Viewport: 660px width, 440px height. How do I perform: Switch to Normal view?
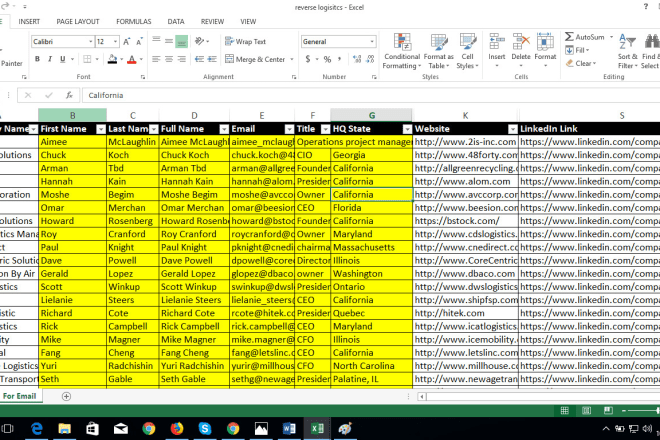coord(564,410)
